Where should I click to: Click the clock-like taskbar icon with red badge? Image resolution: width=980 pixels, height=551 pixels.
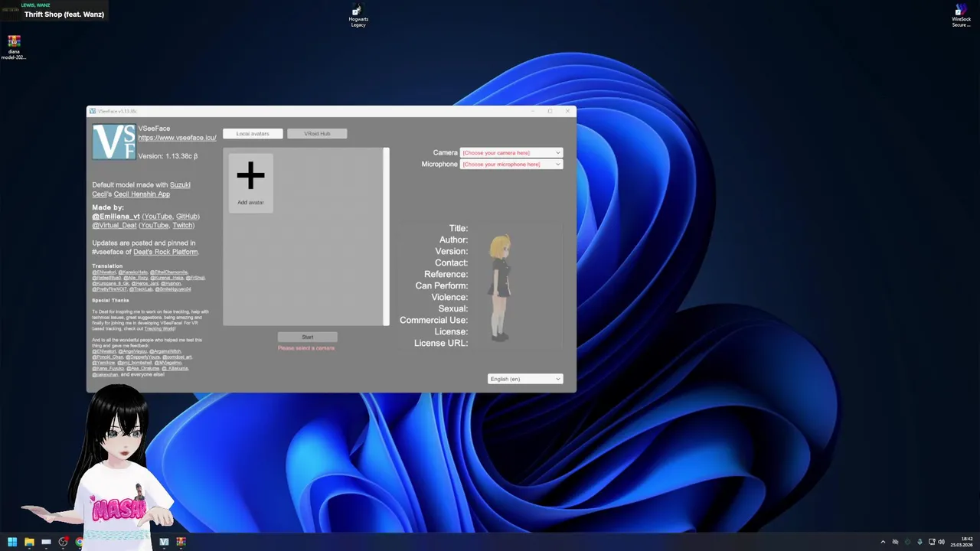pos(63,542)
